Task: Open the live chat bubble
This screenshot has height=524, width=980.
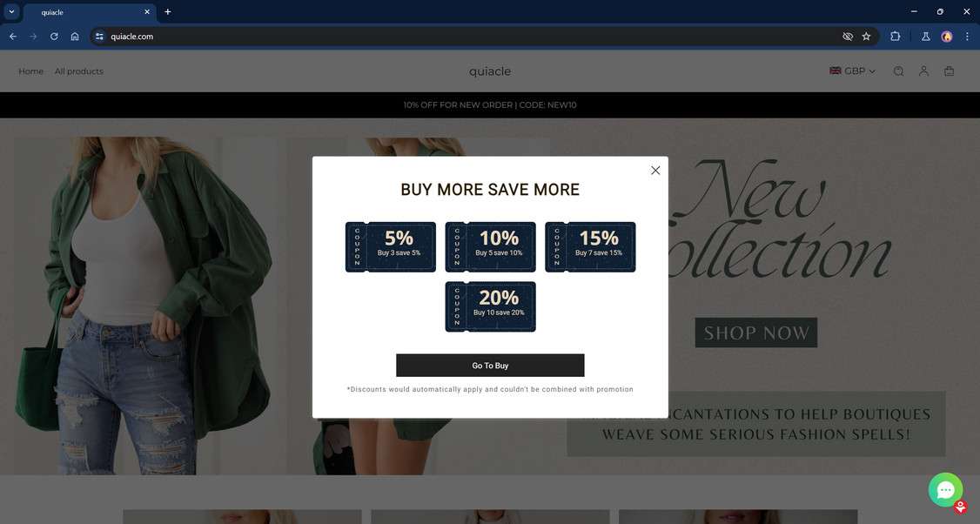Action: point(946,490)
